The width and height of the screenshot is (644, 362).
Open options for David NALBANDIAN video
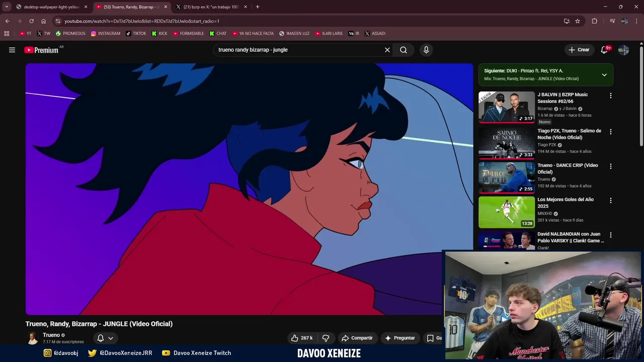click(611, 235)
